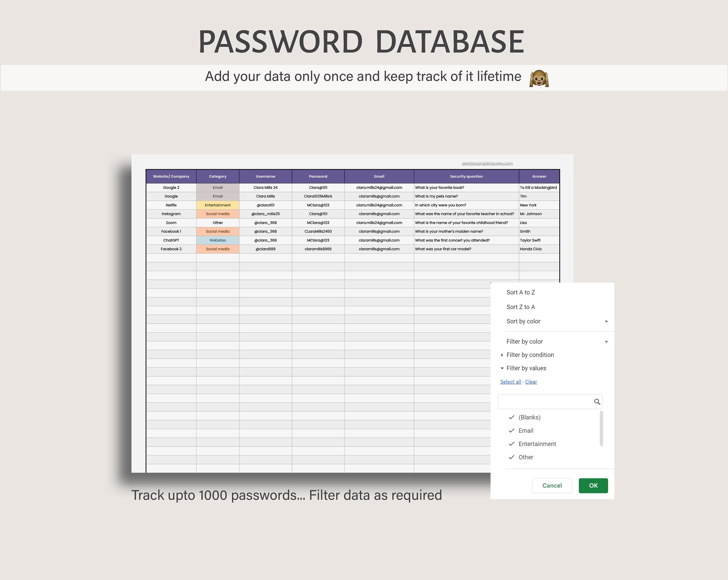Sort the column Z to A
This screenshot has width=728, height=580.
point(520,307)
